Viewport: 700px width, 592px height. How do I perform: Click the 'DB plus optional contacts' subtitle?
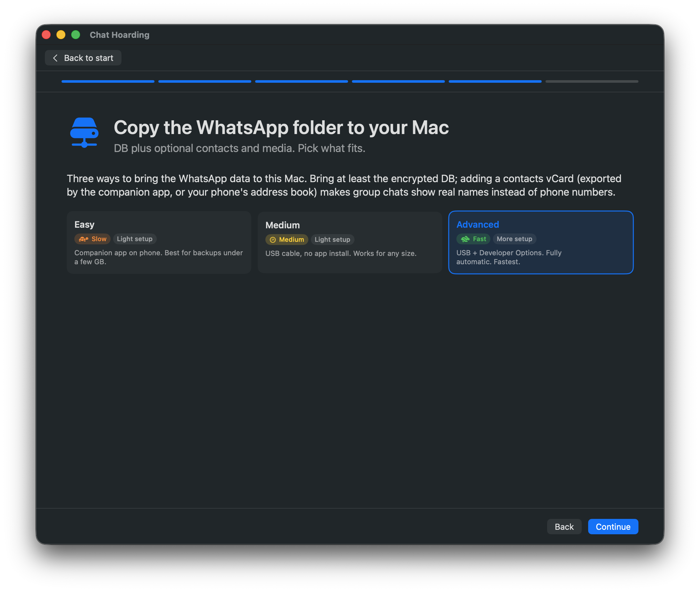239,148
